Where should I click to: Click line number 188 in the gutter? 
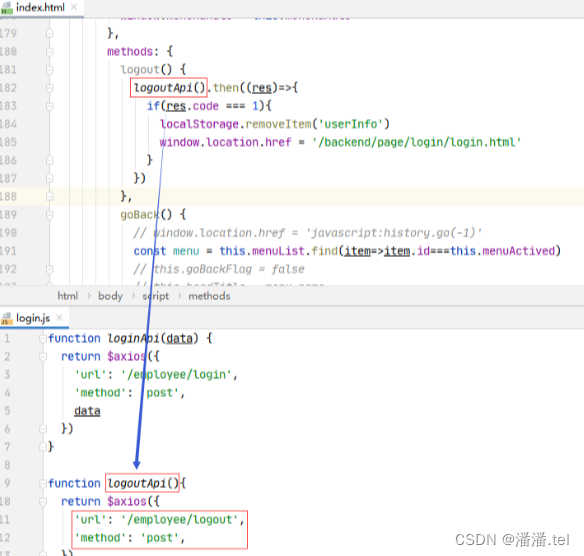[x=8, y=197]
